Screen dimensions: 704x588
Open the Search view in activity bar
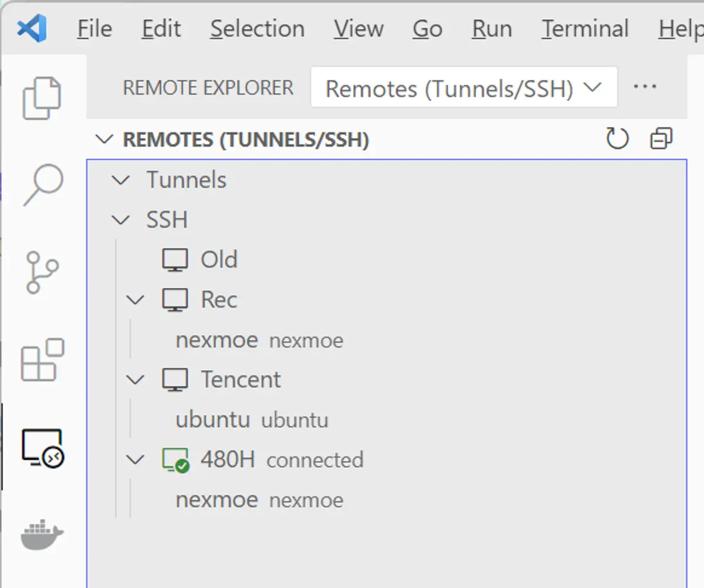tap(43, 185)
